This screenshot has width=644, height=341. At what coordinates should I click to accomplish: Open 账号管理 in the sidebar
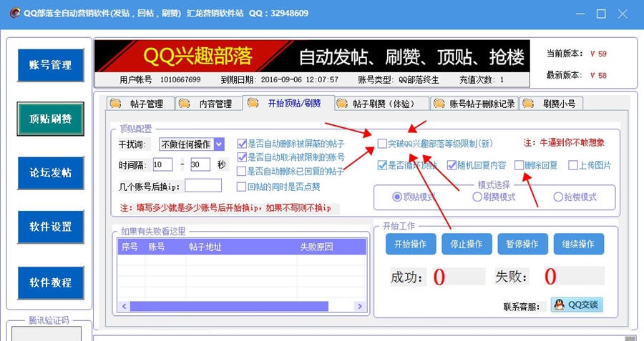pyautogui.click(x=51, y=65)
